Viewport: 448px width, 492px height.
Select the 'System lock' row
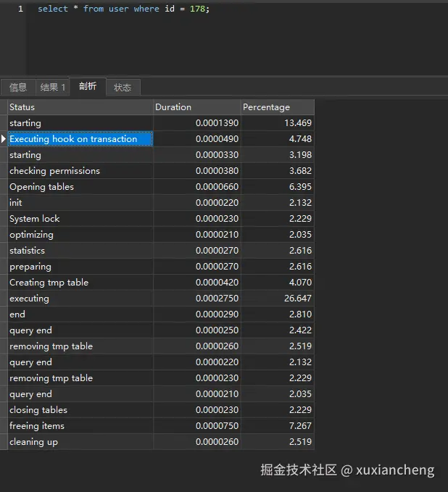coord(161,219)
